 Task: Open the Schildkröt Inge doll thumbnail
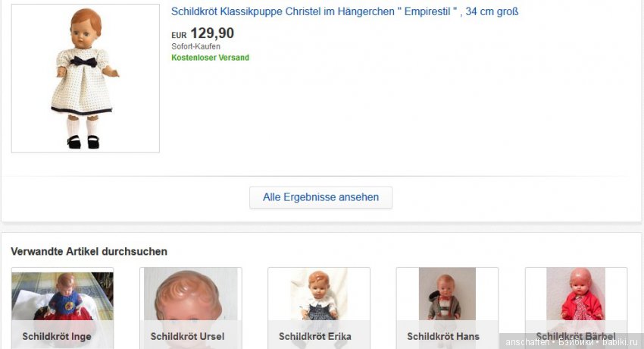[62, 295]
